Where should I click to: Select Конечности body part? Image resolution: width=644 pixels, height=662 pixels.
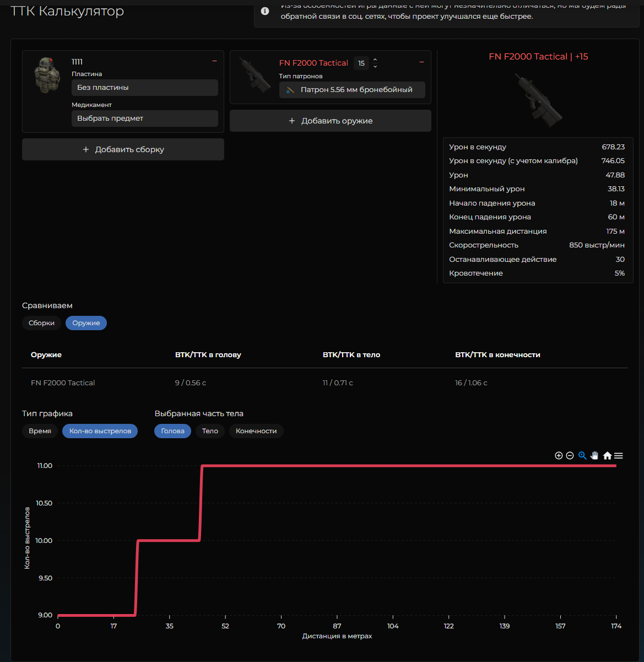click(x=256, y=431)
